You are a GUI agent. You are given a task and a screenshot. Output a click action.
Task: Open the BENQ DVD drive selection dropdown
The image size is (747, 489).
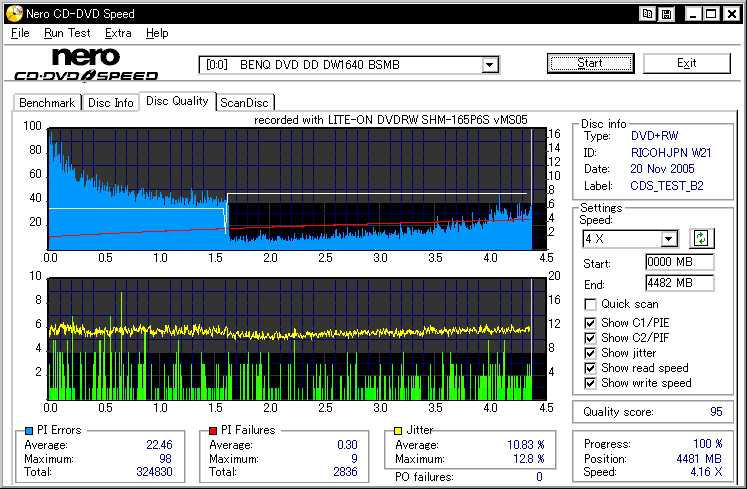pos(490,65)
